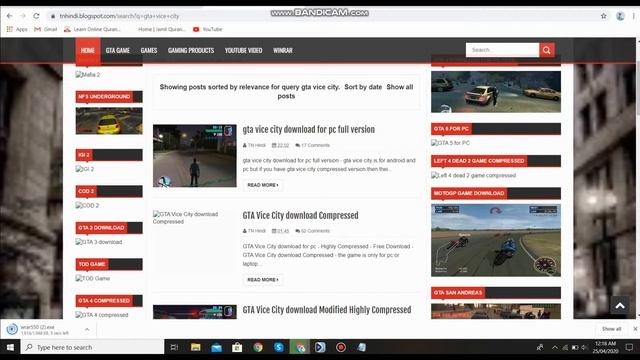Reload the page with refresh icon
Image resolution: width=640 pixels, height=360 pixels.
tap(36, 16)
